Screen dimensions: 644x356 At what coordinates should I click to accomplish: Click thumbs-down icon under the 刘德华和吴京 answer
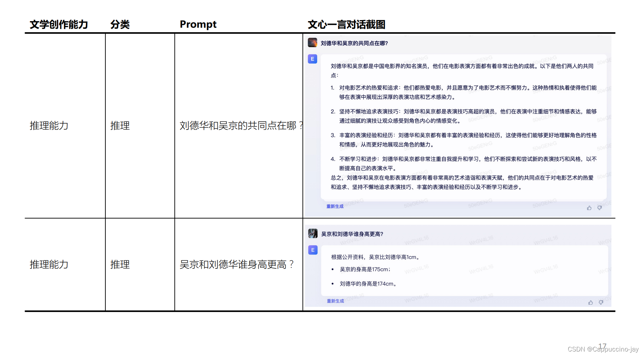[600, 208]
